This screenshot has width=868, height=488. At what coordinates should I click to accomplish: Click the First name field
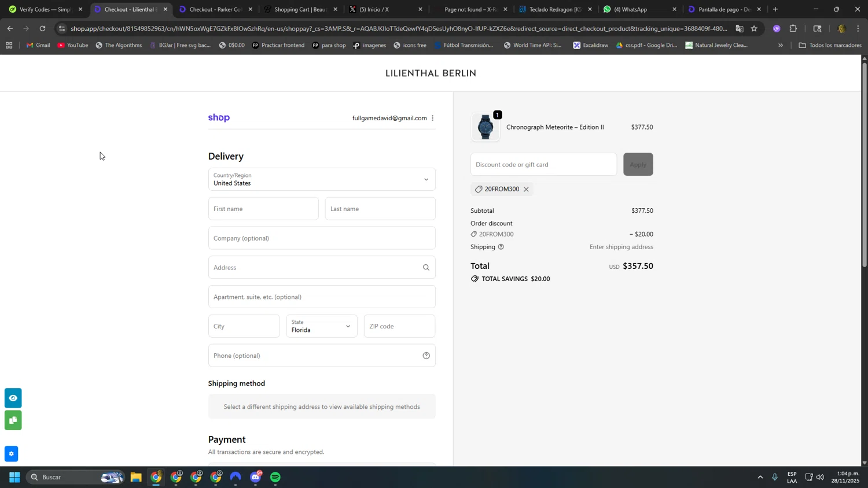coord(263,209)
